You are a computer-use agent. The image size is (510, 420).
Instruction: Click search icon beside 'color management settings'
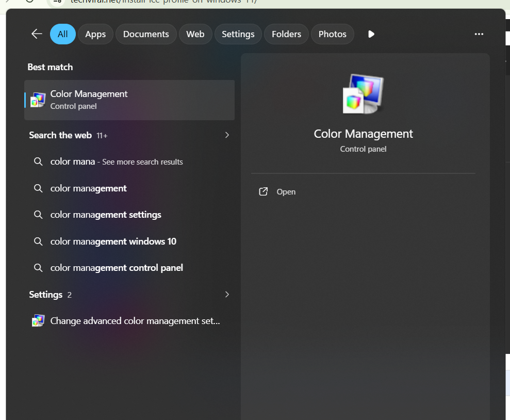38,215
